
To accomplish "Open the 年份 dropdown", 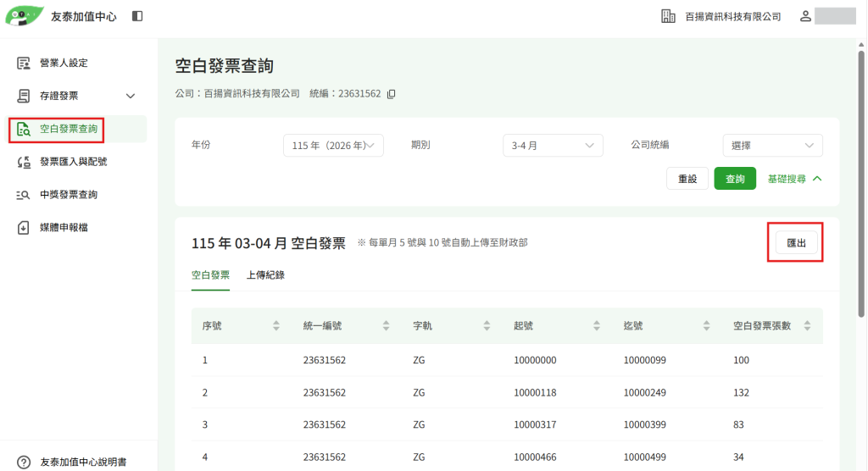I will (333, 146).
